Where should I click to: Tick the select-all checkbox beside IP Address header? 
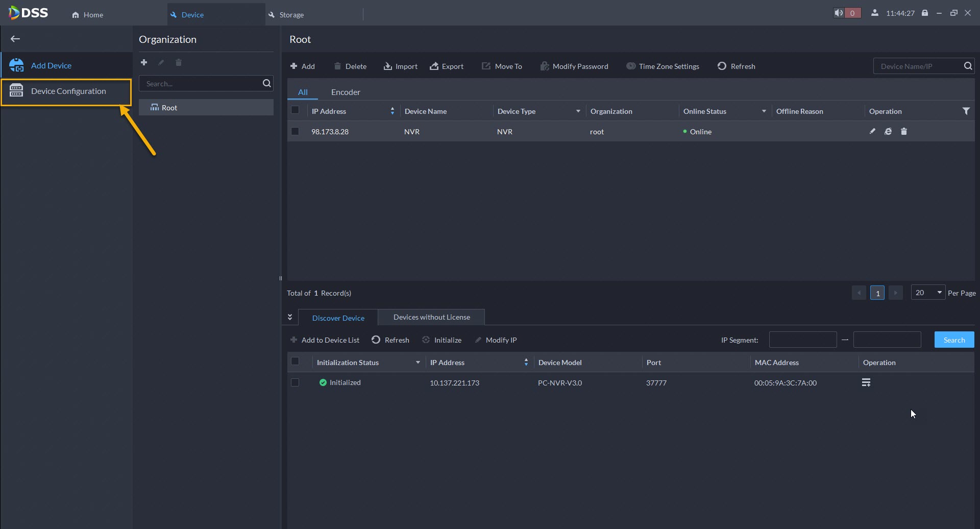pos(295,110)
